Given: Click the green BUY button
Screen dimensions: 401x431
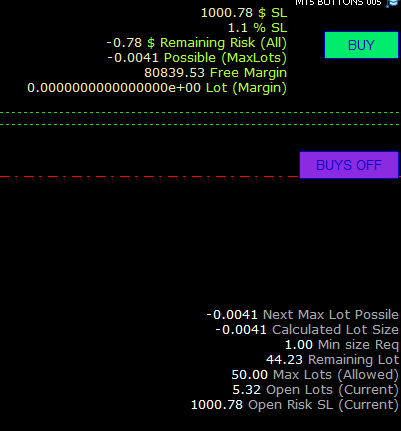Looking at the screenshot, I should [361, 45].
